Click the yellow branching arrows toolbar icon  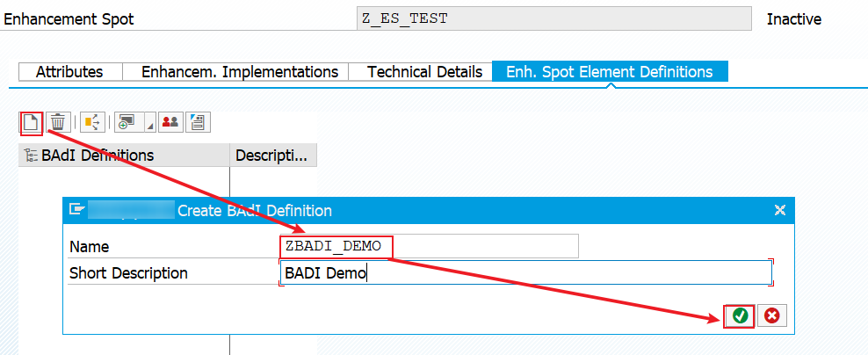point(92,122)
